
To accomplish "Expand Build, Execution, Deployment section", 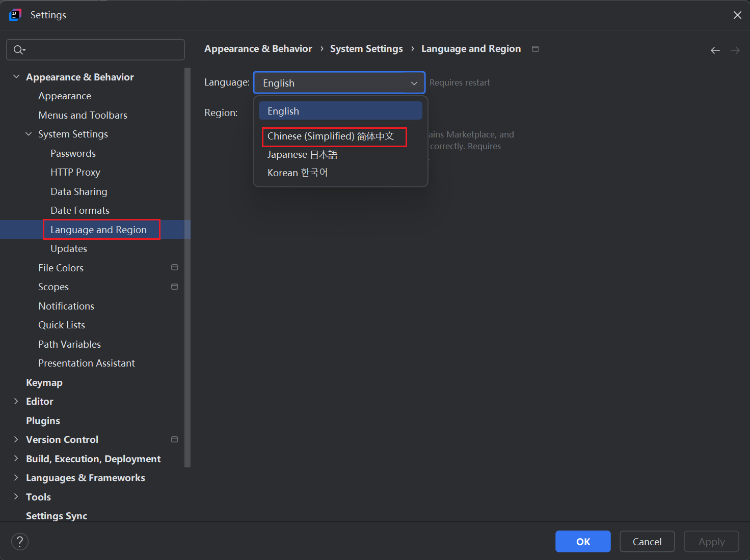I will (x=16, y=459).
